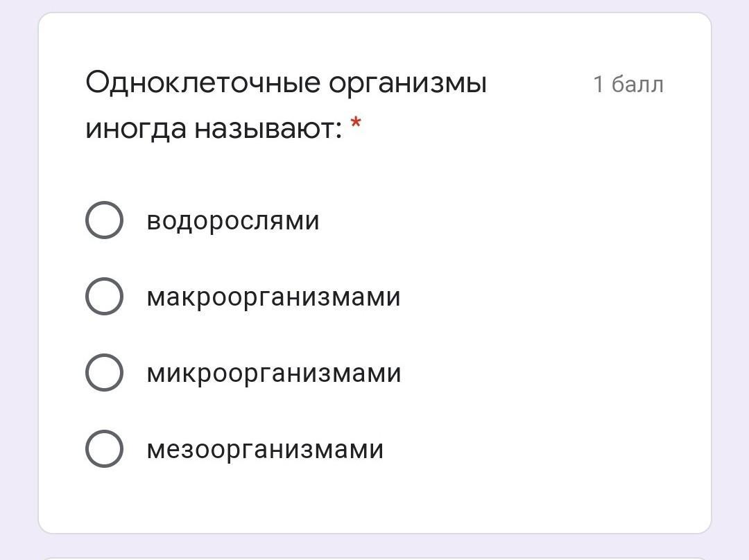This screenshot has height=560, width=749.
Task: Pick the "мезоорганизмами" radio circle
Action: coord(104,448)
